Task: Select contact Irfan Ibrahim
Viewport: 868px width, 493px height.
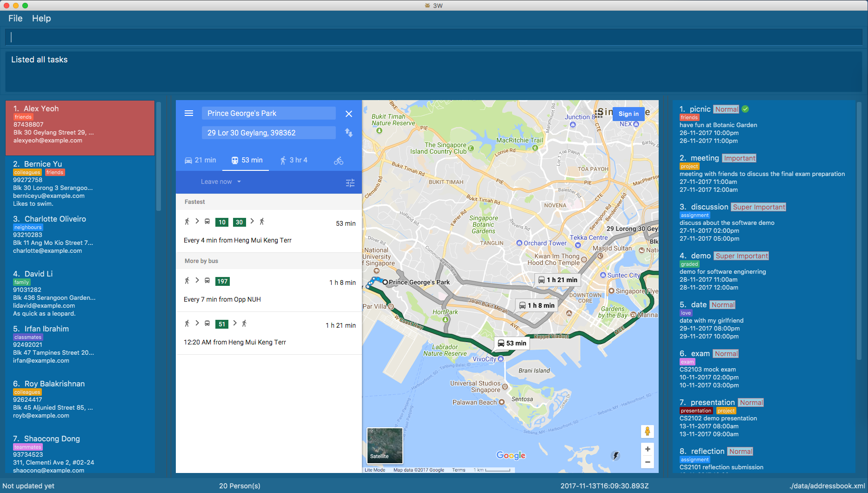Action: pos(80,348)
